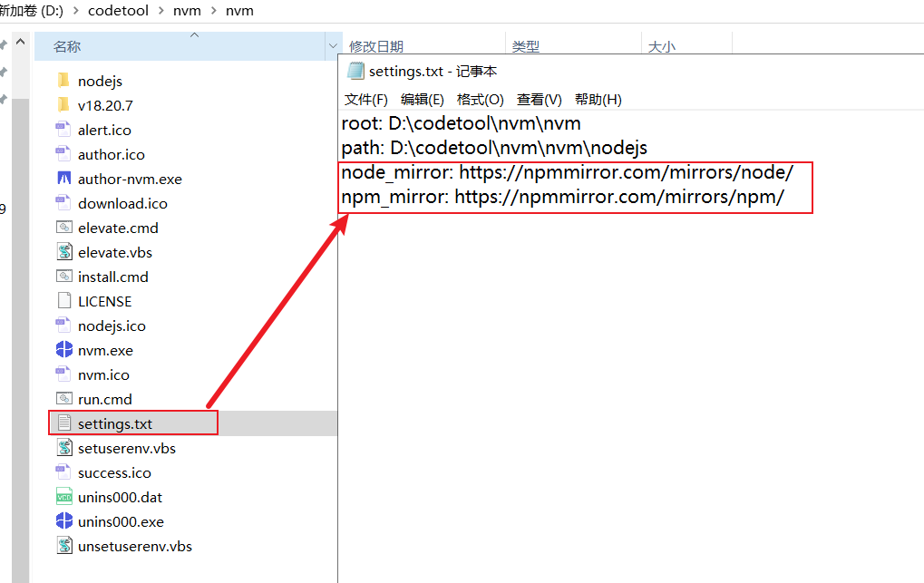Select the nodejs folder name
The height and width of the screenshot is (583, 924).
click(100, 82)
